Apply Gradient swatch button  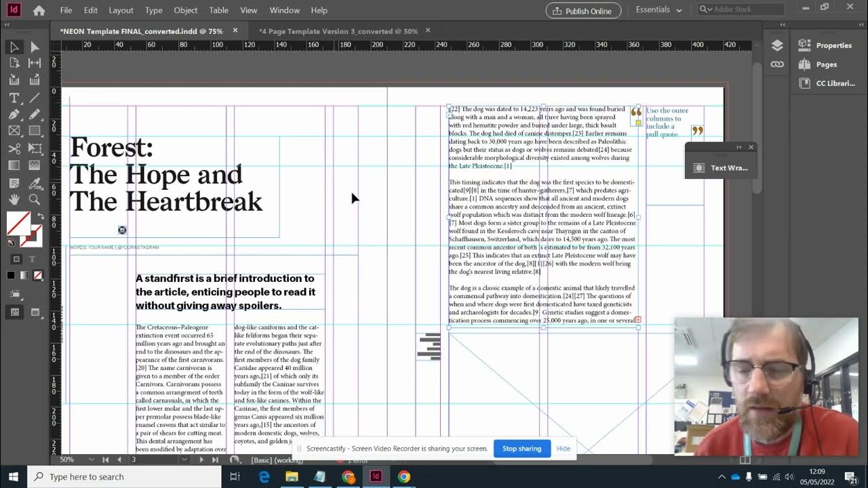(24, 275)
